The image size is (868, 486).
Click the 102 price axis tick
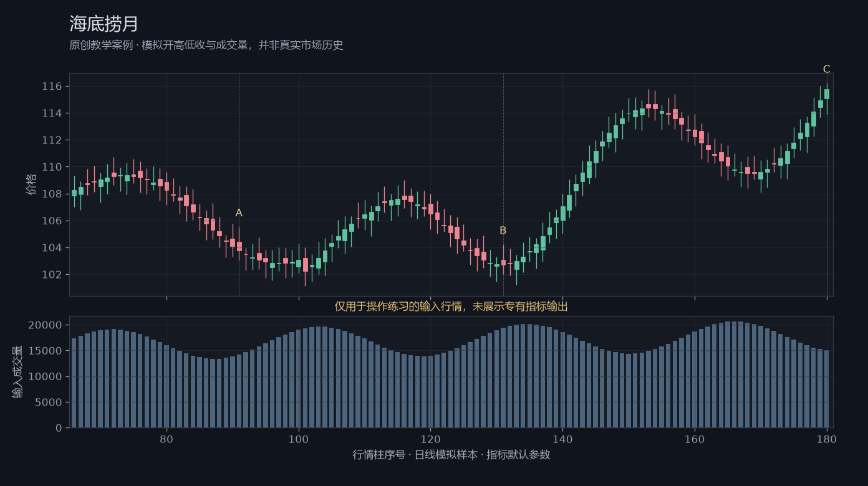[52, 275]
